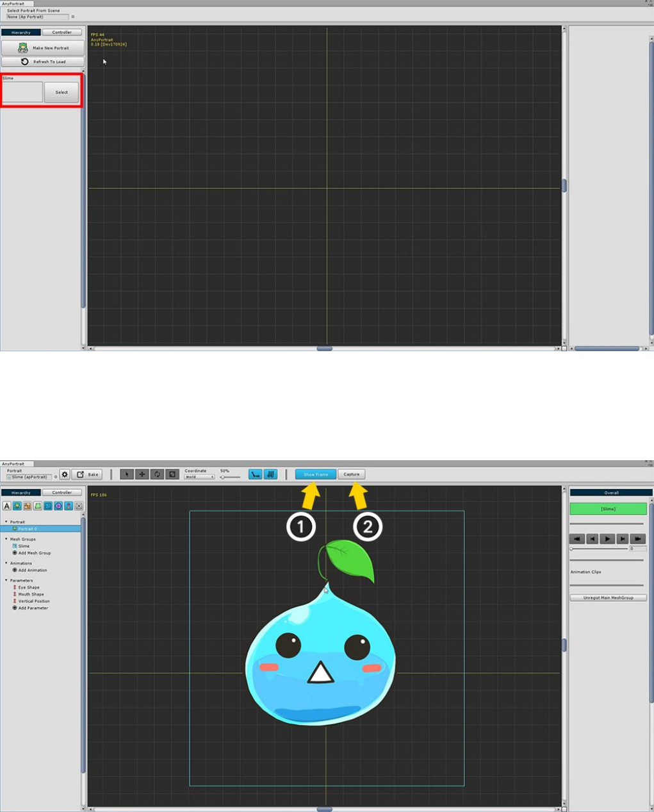Image resolution: width=654 pixels, height=812 pixels.
Task: Click vertical scrollbar of upper canvas
Action: click(564, 185)
